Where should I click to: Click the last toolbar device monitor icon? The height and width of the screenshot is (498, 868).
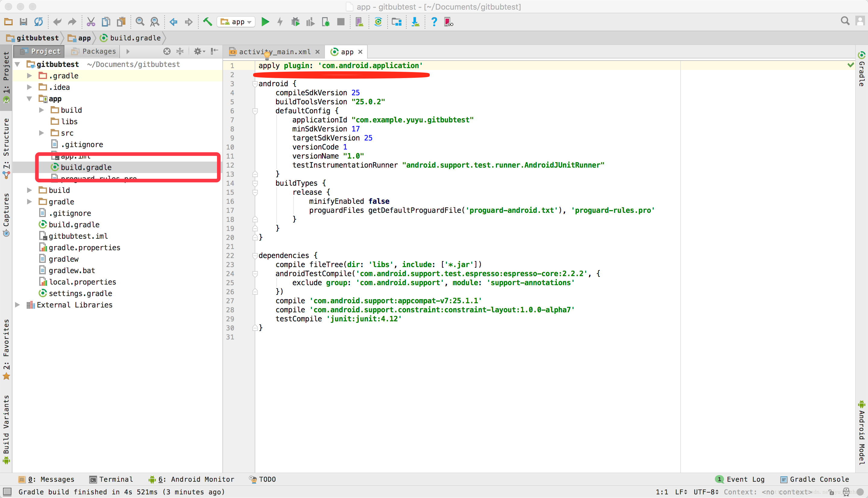pos(448,22)
